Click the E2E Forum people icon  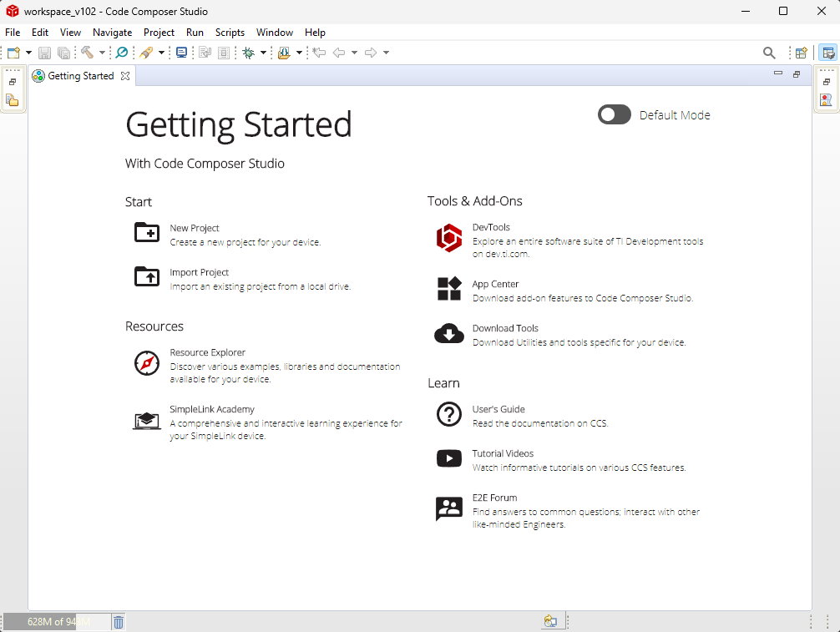(x=449, y=508)
